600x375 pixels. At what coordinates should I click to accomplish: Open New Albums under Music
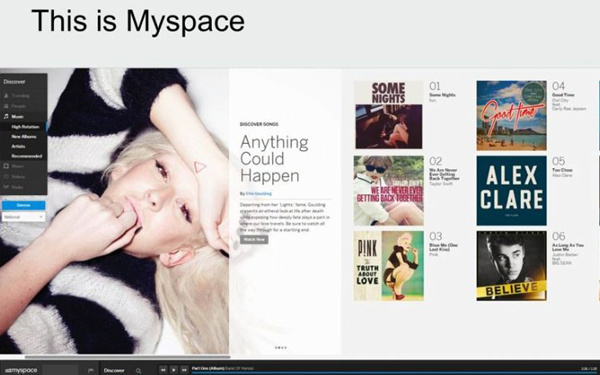(x=24, y=137)
